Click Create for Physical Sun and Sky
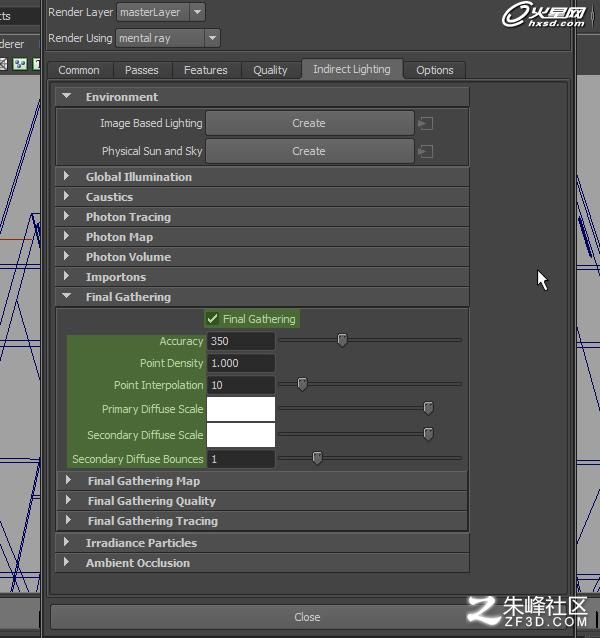The image size is (600, 638). tap(310, 151)
